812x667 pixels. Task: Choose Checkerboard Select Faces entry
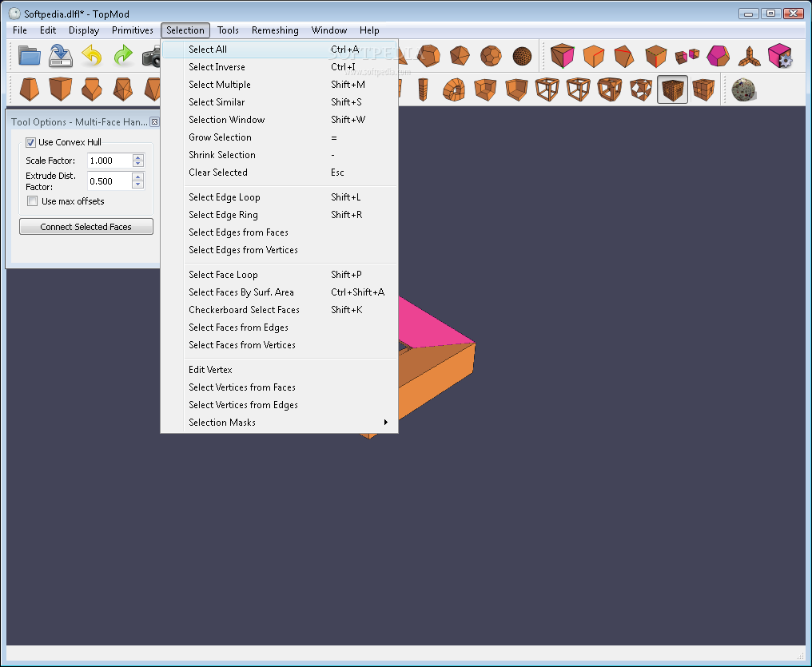(280, 310)
